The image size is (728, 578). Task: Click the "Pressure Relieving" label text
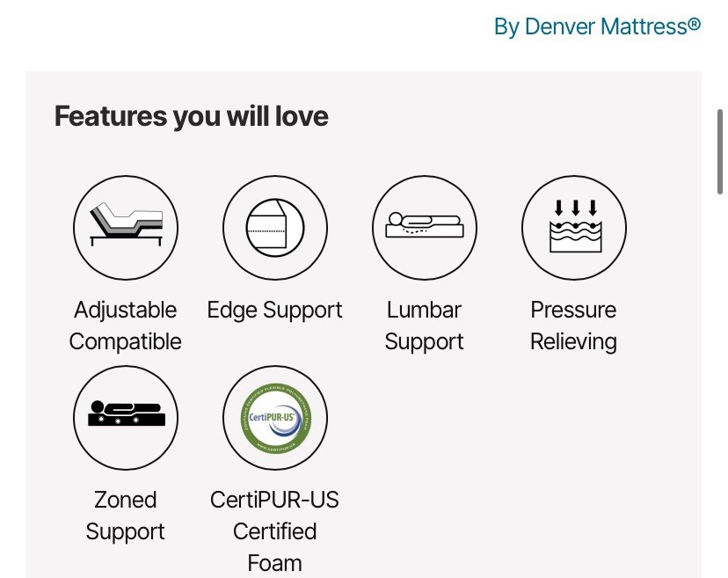574,326
